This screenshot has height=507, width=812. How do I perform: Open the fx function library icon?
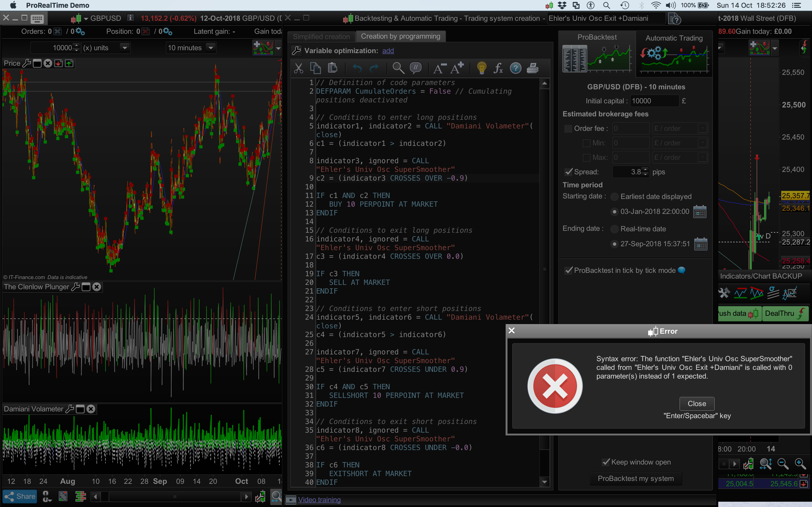tap(498, 68)
